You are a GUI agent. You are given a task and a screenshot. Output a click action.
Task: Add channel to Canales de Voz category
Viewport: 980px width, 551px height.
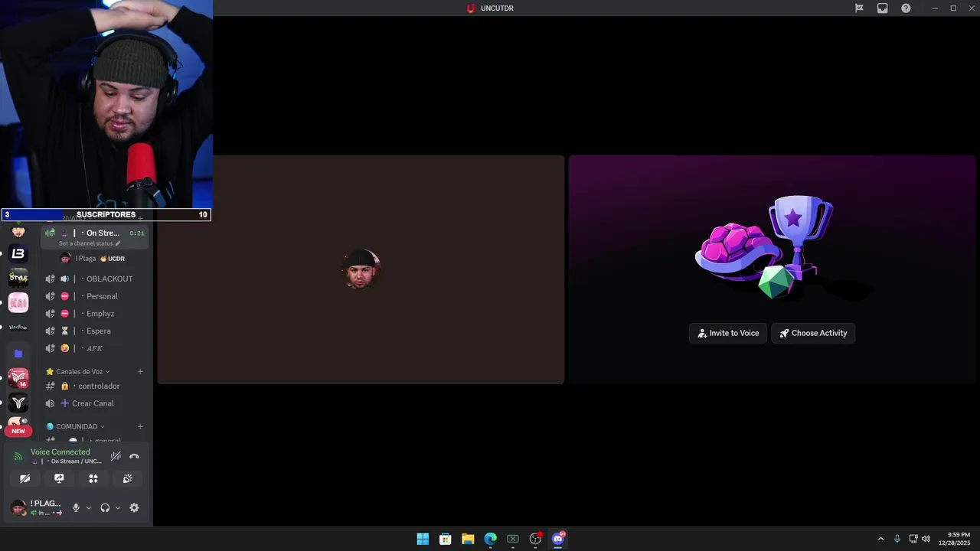140,371
